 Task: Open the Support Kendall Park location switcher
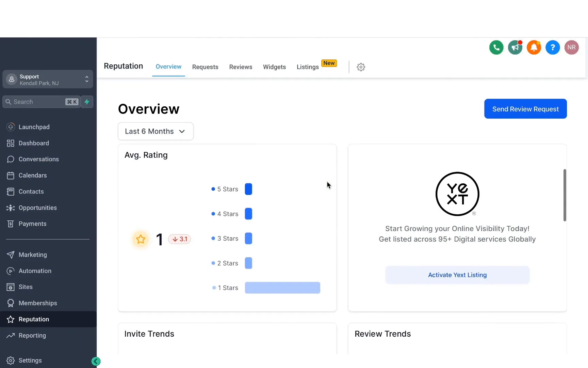[48, 79]
